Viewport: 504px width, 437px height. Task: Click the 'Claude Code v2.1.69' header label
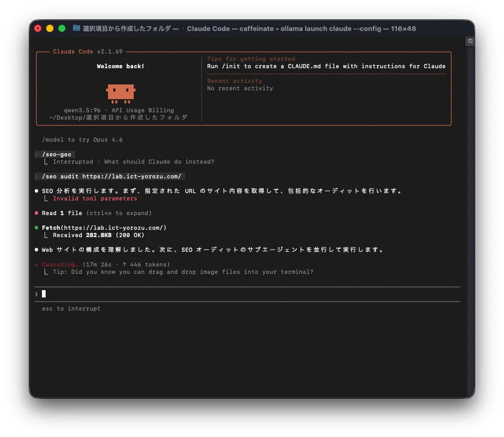(x=88, y=51)
